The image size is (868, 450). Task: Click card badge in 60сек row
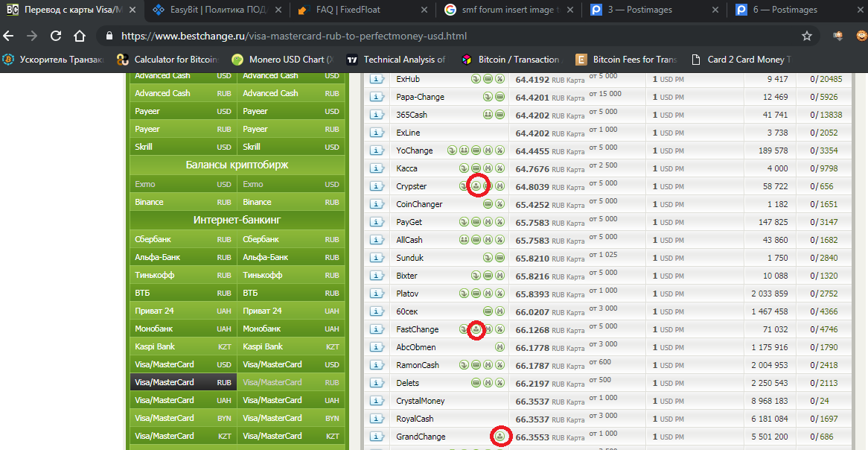click(x=488, y=311)
